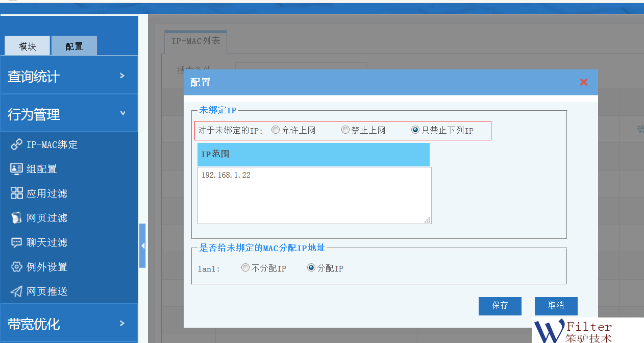Expand the 带宽优化 section
Viewport: 644px width, 343px height.
[x=69, y=323]
